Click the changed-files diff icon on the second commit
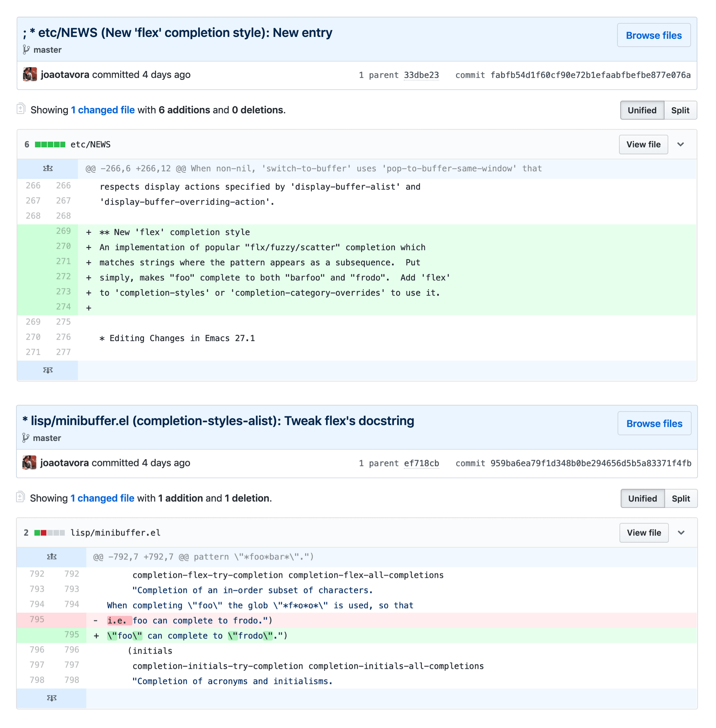 (21, 497)
